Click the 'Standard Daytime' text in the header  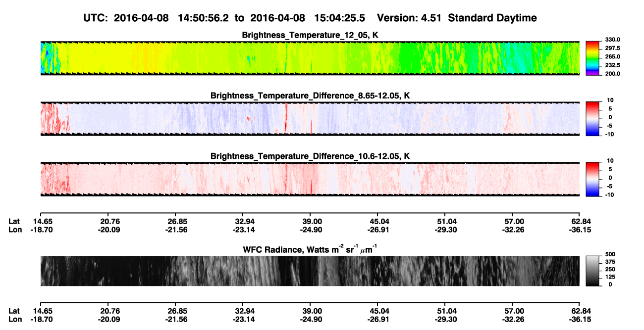pos(491,18)
